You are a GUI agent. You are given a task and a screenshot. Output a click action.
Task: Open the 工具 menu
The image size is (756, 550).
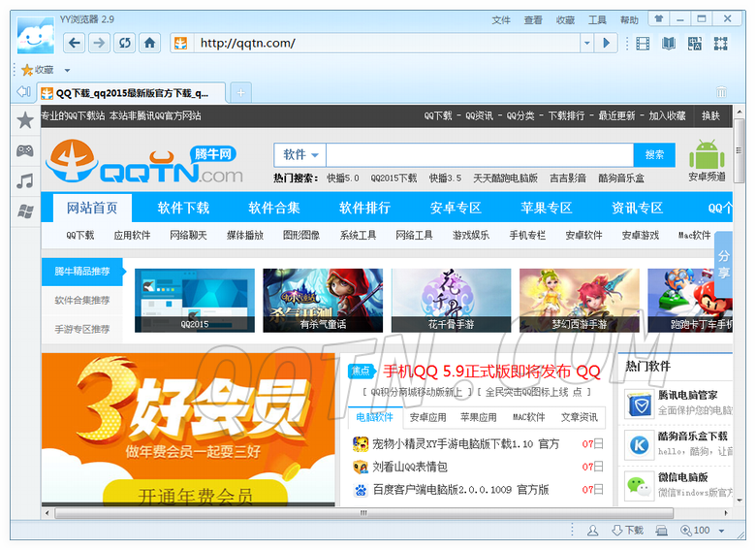[597, 19]
